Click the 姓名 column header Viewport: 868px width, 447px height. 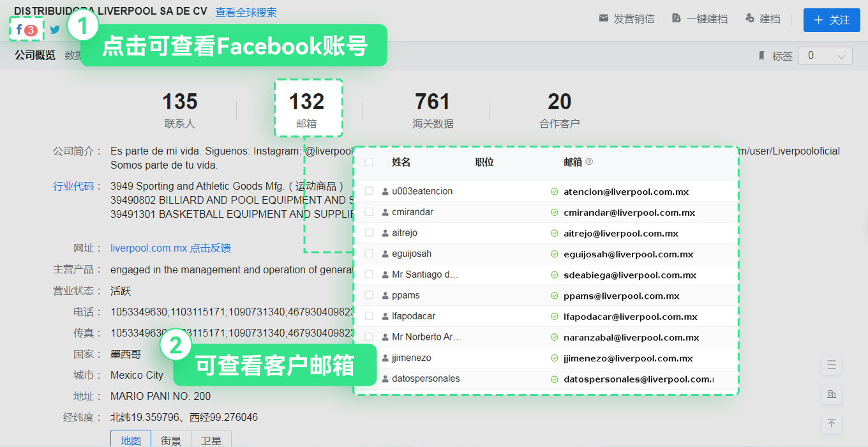[x=401, y=162]
